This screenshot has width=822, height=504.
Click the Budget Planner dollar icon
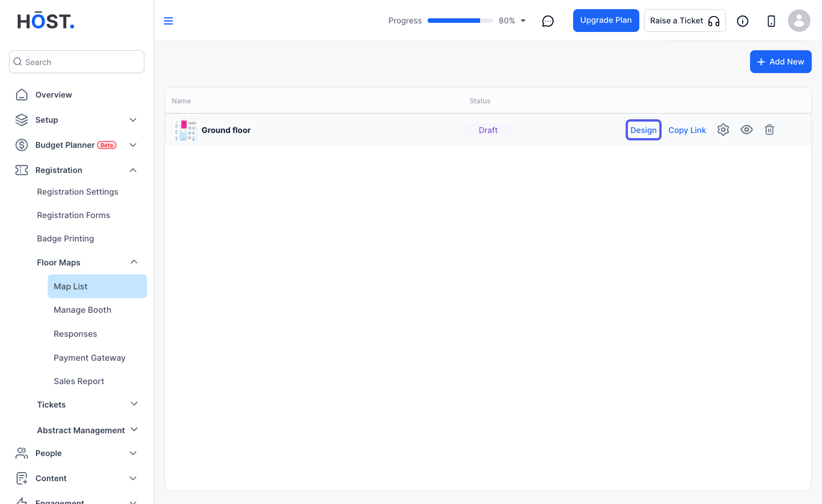pos(22,145)
